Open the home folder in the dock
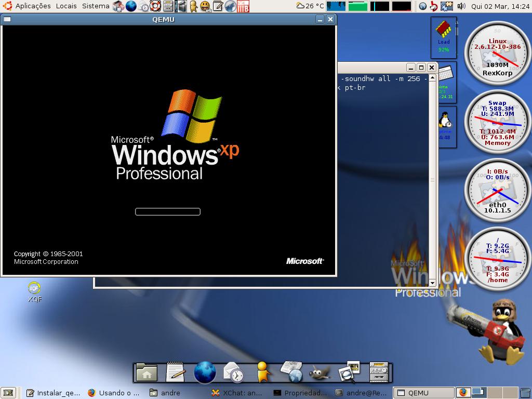The image size is (532, 399). [147, 372]
